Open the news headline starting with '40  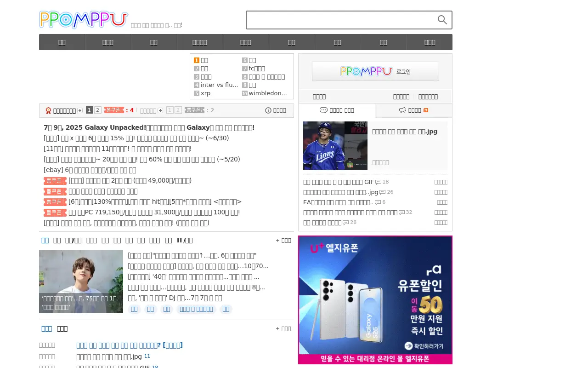(194, 277)
